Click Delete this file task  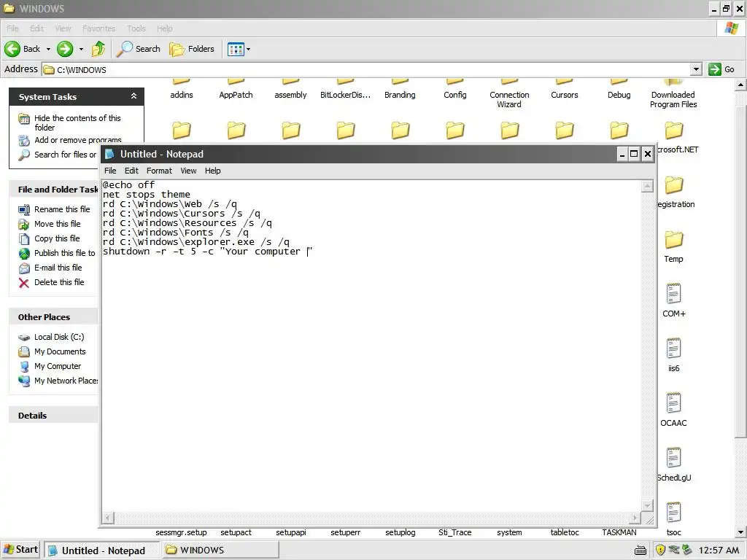click(x=59, y=282)
